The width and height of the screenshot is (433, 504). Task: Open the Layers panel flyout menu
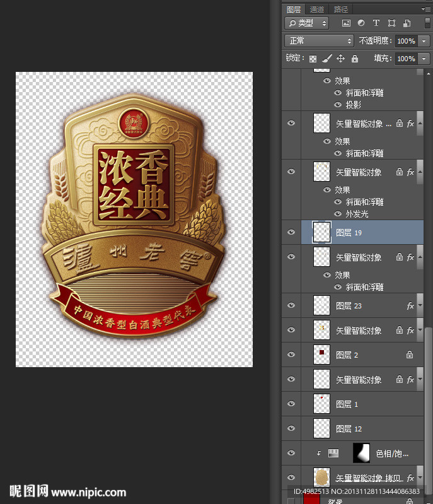click(x=426, y=9)
